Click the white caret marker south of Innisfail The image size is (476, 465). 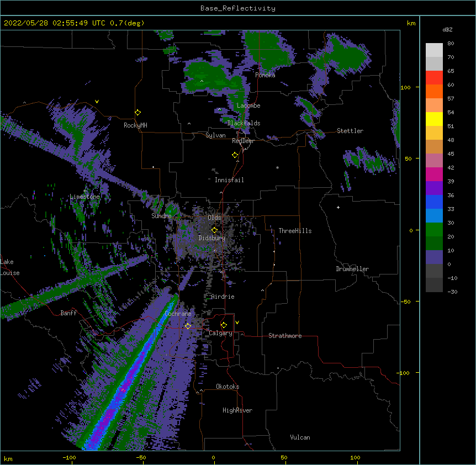click(x=221, y=192)
